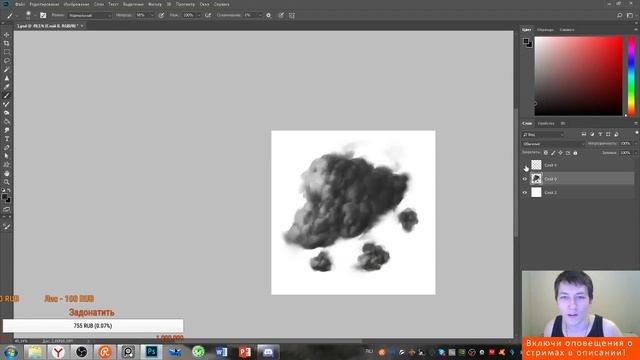Open the Окно menu
This screenshot has width=640, height=360.
tap(204, 4)
